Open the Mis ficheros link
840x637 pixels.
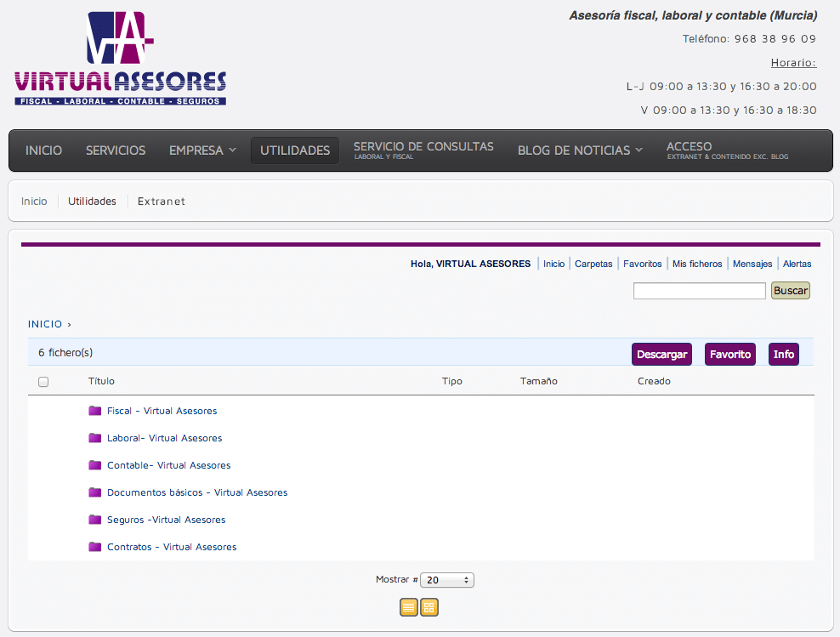(697, 264)
